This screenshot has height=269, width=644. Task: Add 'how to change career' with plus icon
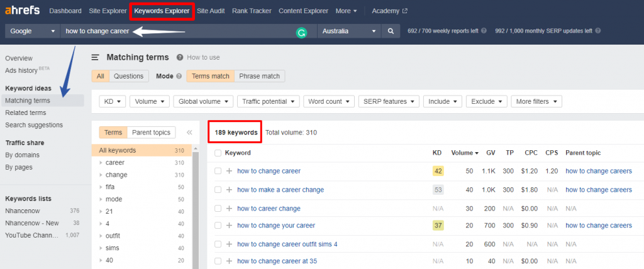click(229, 171)
